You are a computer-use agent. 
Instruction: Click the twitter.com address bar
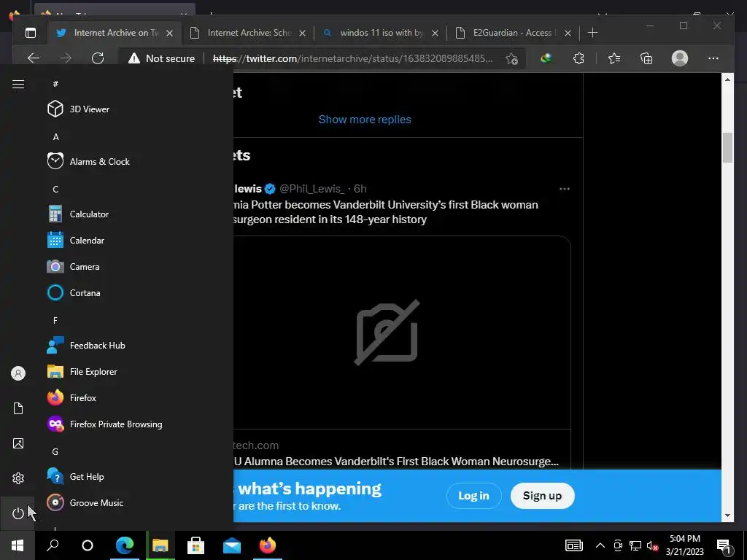pyautogui.click(x=352, y=58)
